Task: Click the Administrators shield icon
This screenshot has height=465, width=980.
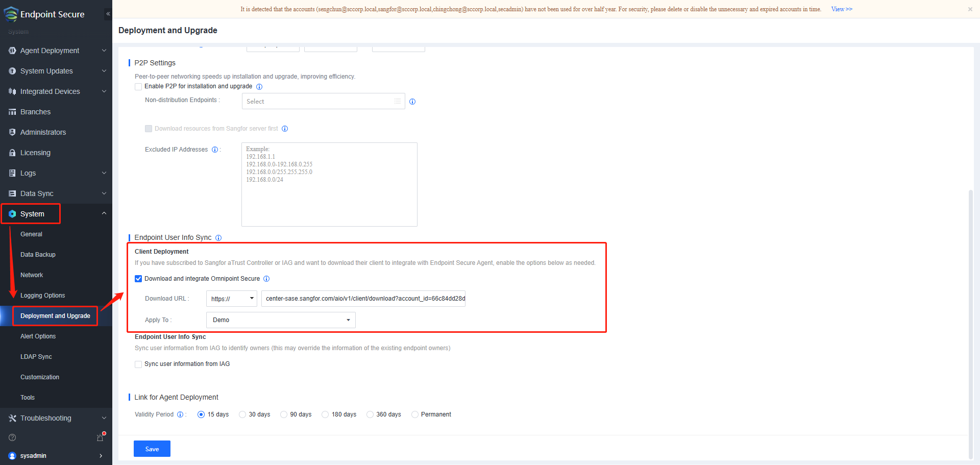Action: click(12, 132)
